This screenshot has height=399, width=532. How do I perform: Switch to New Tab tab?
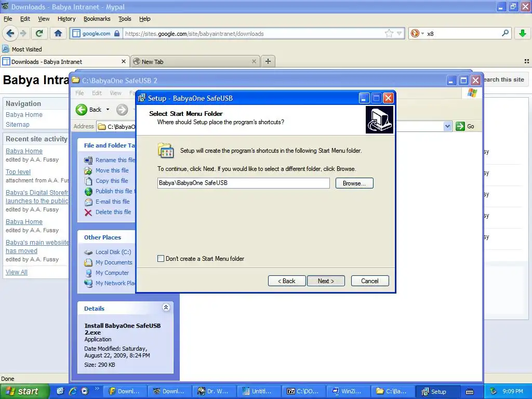195,62
